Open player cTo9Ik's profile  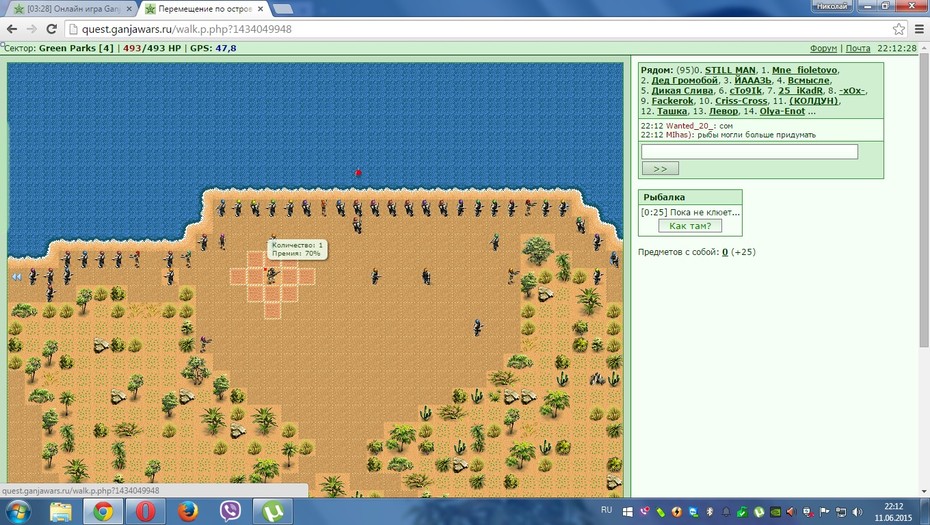coord(746,90)
